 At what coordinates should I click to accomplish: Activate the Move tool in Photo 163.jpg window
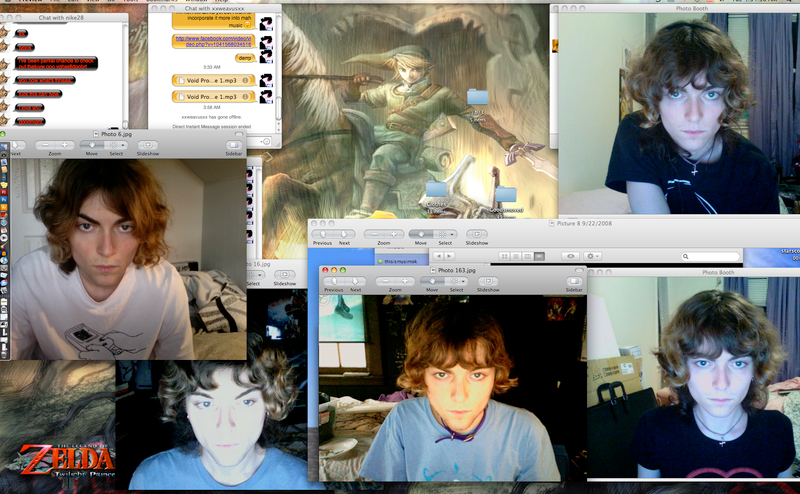click(x=432, y=281)
